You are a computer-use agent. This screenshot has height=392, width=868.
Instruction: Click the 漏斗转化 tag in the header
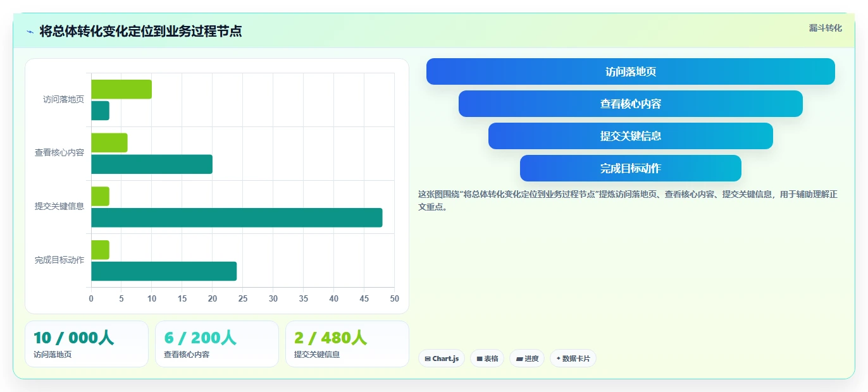(825, 28)
